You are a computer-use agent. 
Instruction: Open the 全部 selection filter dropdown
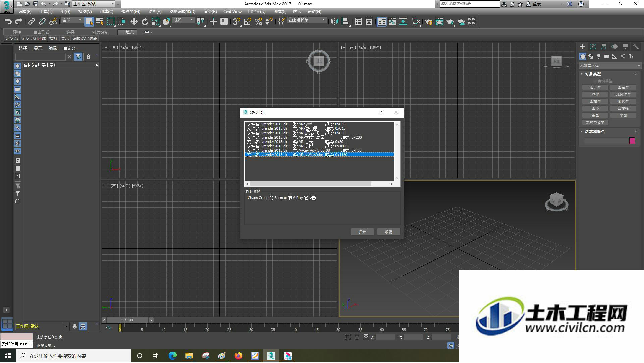click(72, 20)
